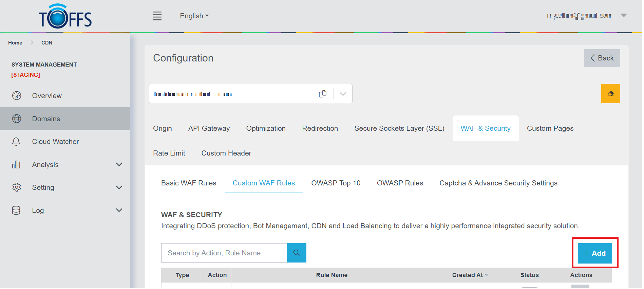
Task: Open the user account dropdown arrow
Action: click(623, 15)
